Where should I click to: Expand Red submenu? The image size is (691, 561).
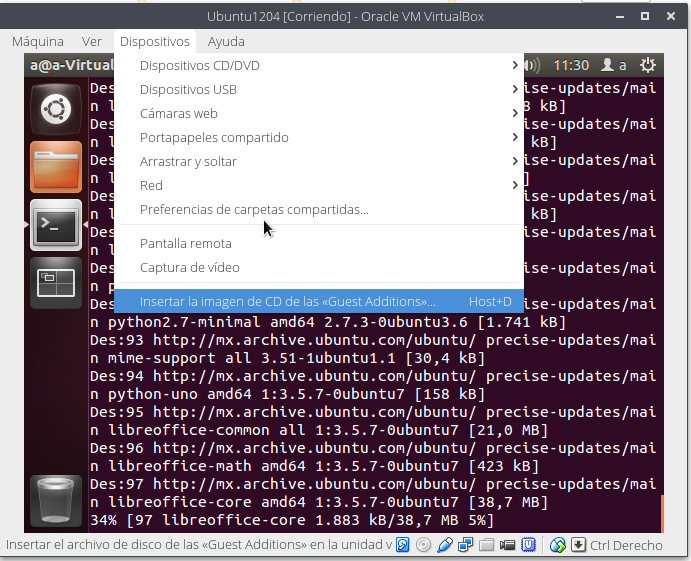pos(319,186)
